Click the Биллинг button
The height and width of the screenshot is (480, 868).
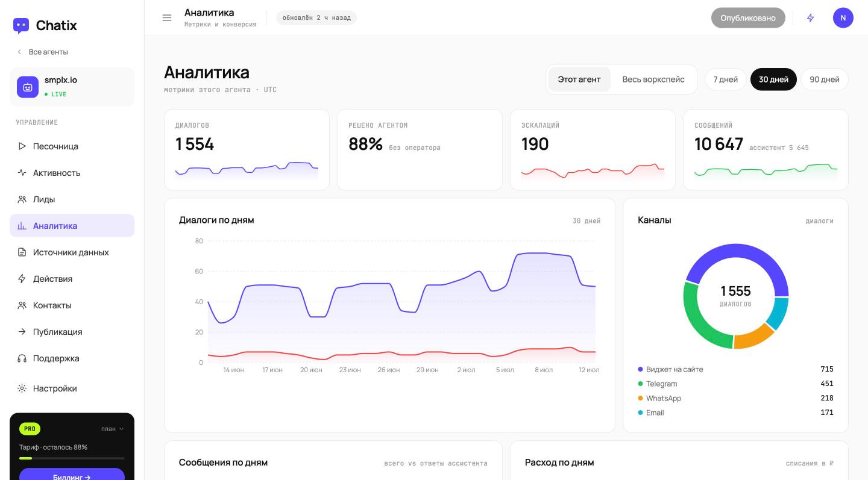coord(72,475)
